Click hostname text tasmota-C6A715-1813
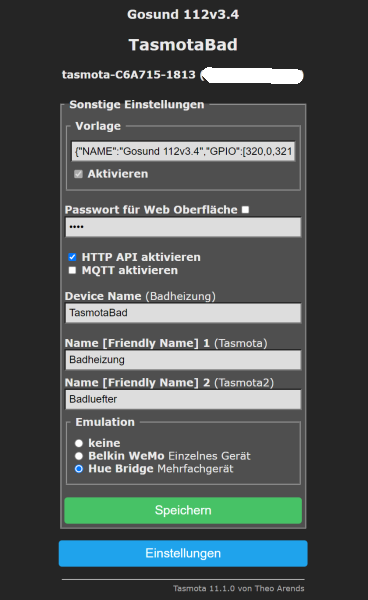Viewport: 368px width, 600px height. 129,75
